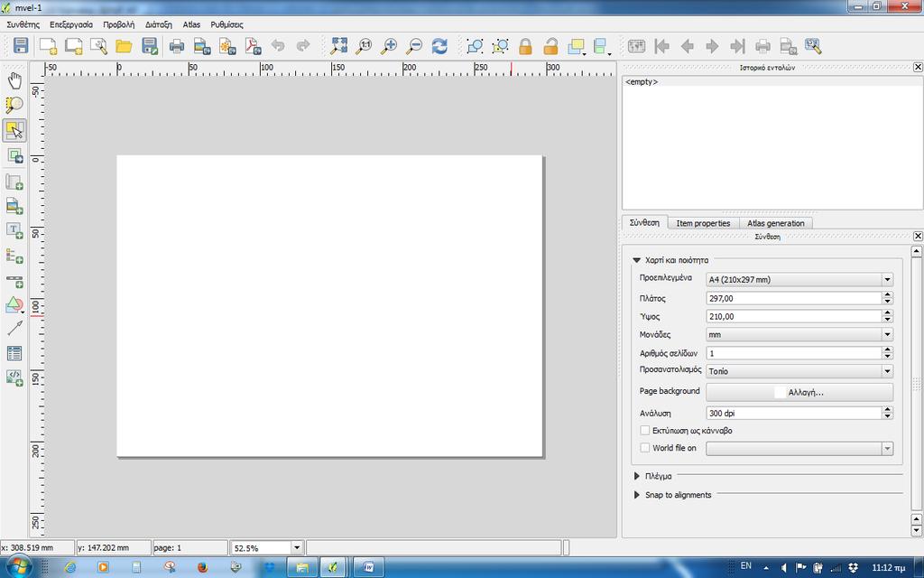Viewport: 924px width, 578px height.
Task: Open the Atlas settings icon
Action: tap(813, 46)
